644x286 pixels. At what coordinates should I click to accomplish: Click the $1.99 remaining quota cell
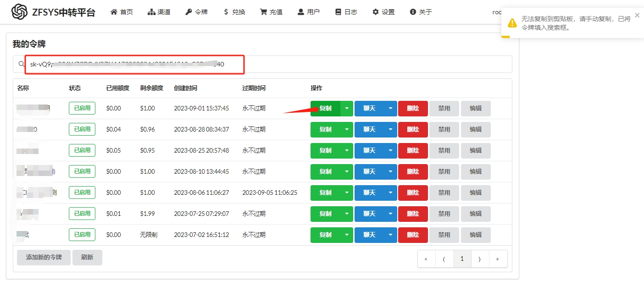tap(148, 214)
